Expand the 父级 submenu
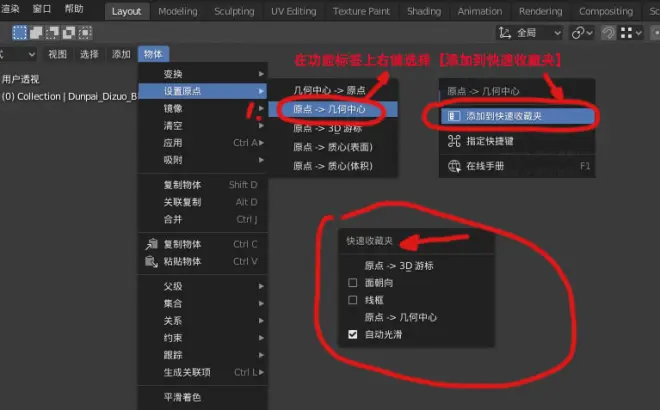 [x=203, y=287]
